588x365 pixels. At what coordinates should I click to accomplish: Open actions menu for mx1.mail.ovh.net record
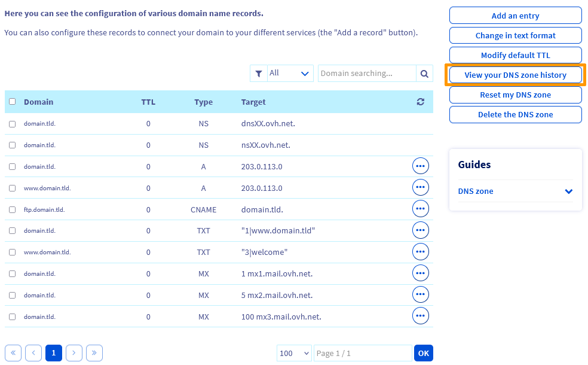(421, 273)
